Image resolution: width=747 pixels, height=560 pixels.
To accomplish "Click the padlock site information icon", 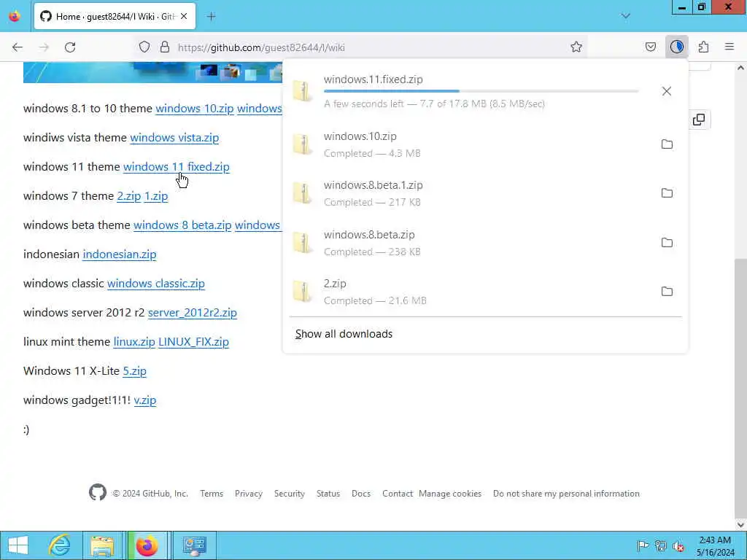I will pyautogui.click(x=165, y=47).
